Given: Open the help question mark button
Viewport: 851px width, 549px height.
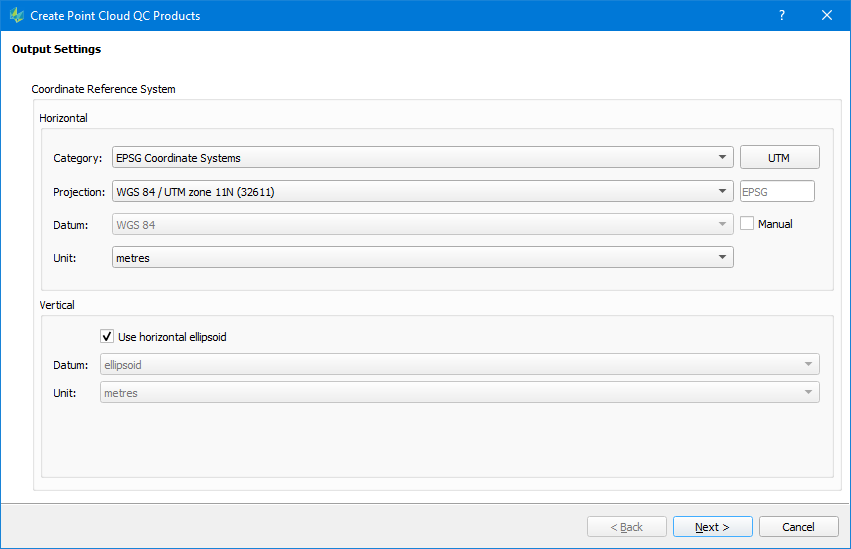Looking at the screenshot, I should coord(782,15).
